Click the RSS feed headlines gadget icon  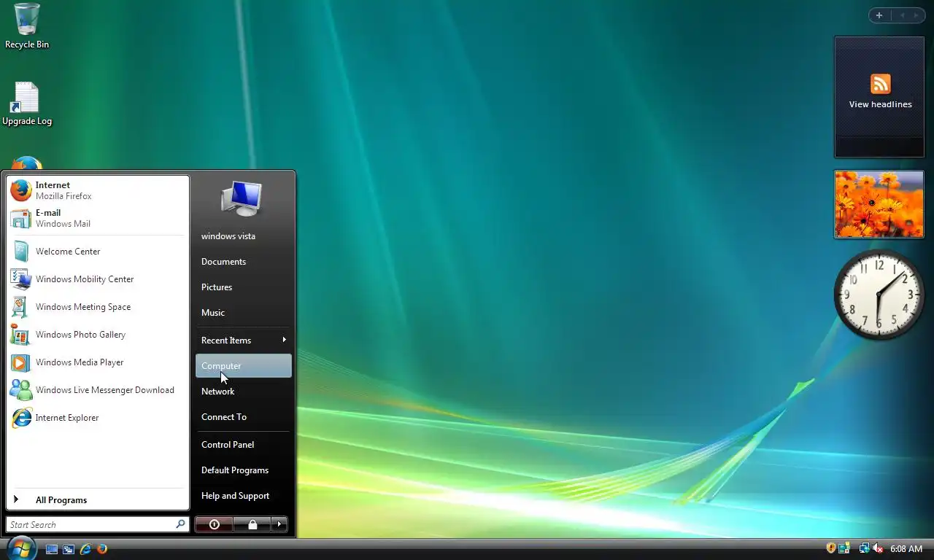click(x=881, y=84)
